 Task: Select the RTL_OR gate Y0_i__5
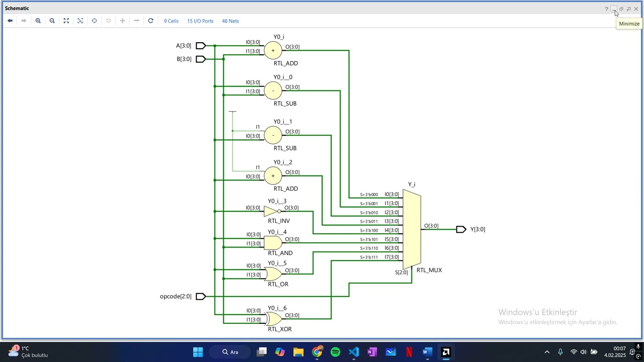[273, 274]
